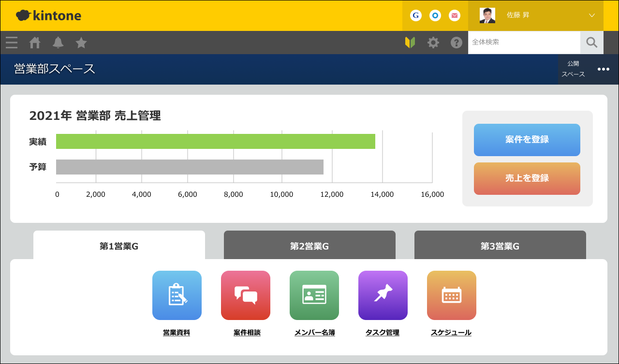Focus the 全体検索 search field
The image size is (619, 364).
[524, 43]
